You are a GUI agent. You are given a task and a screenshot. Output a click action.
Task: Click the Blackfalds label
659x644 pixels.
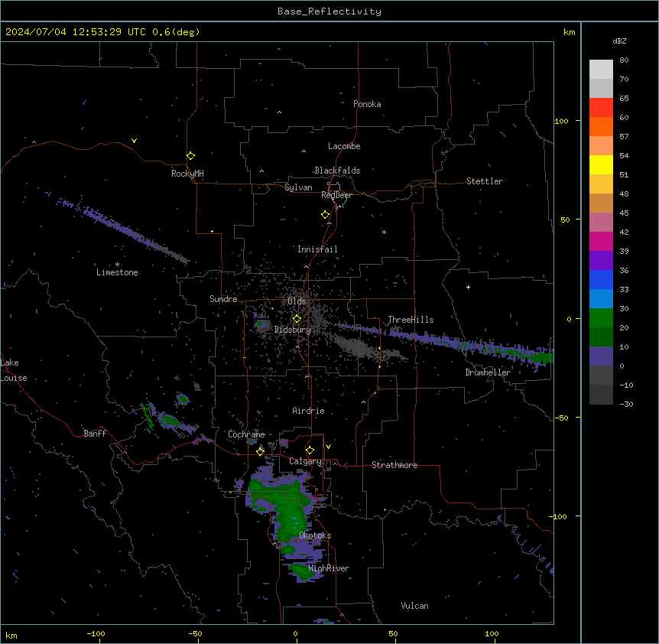[x=337, y=171]
